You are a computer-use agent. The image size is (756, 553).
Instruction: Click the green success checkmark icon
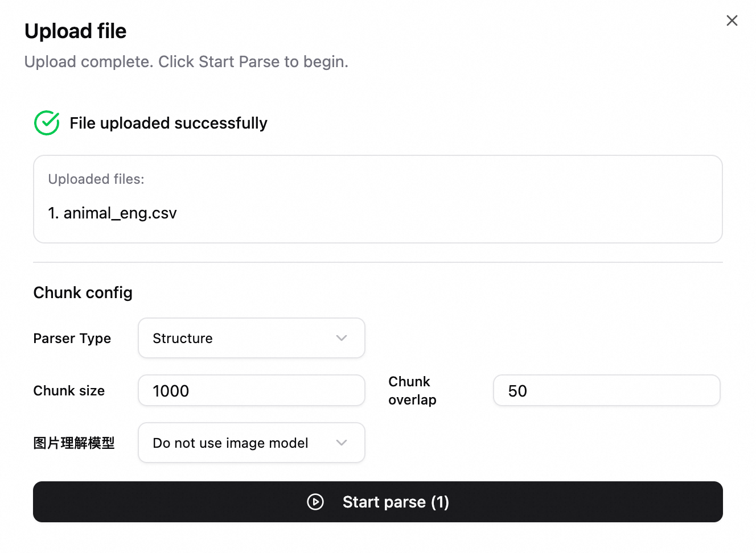(47, 123)
